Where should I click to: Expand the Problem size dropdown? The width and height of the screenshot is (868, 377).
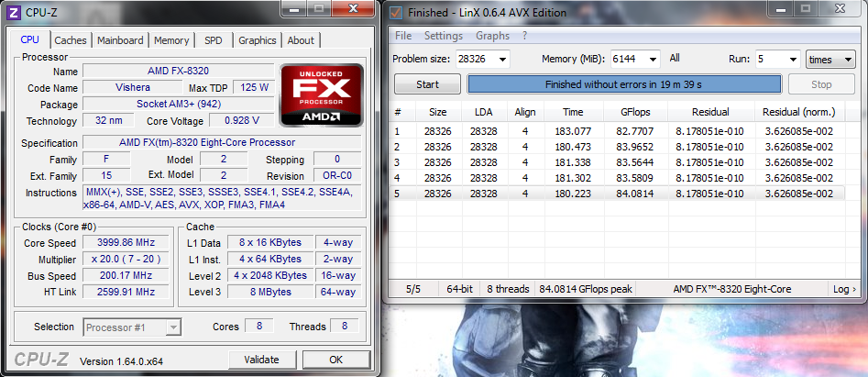502,60
